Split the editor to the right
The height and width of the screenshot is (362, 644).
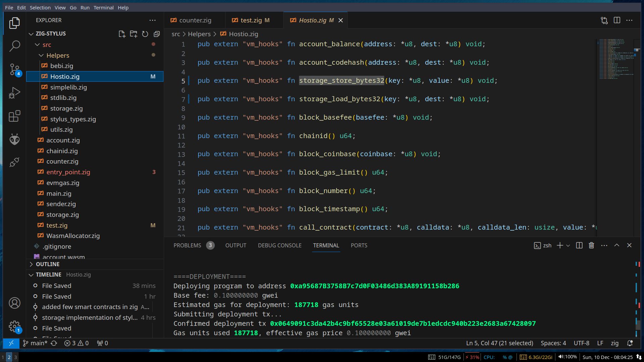click(x=617, y=20)
